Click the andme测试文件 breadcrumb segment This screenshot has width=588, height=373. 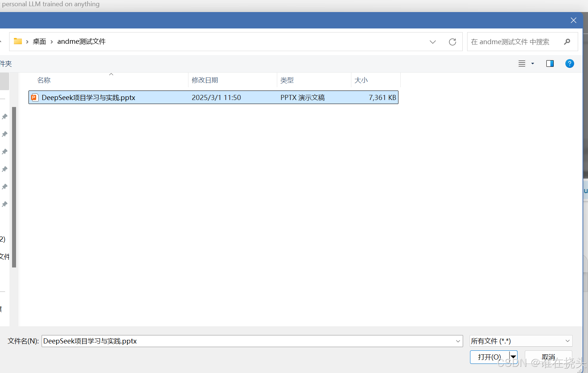(x=81, y=42)
